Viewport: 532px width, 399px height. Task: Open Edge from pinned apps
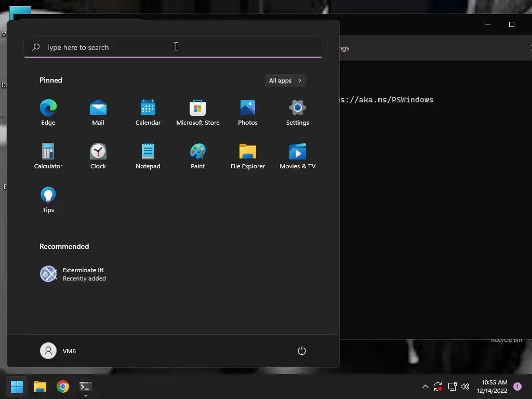tap(48, 113)
